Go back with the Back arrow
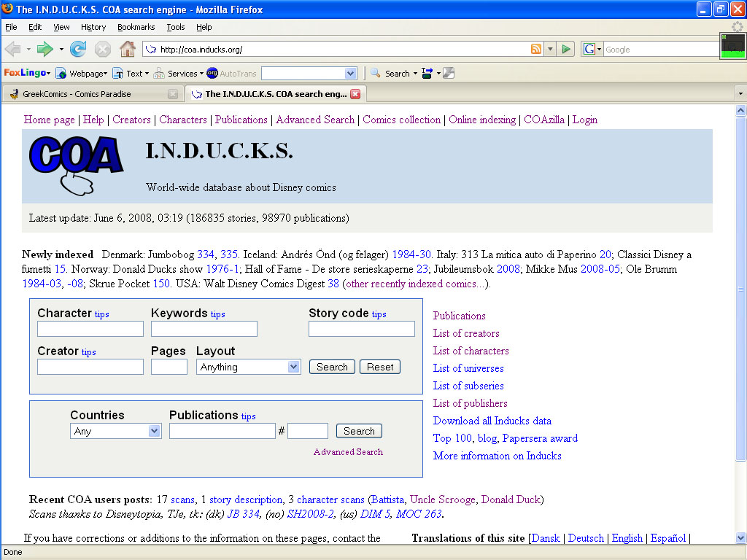747x560 pixels. tap(13, 49)
